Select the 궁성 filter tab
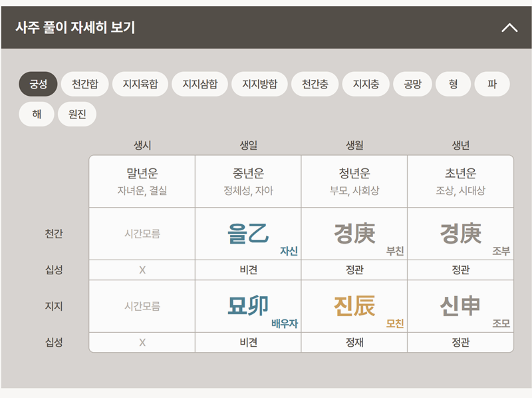This screenshot has width=532, height=398. click(x=38, y=84)
